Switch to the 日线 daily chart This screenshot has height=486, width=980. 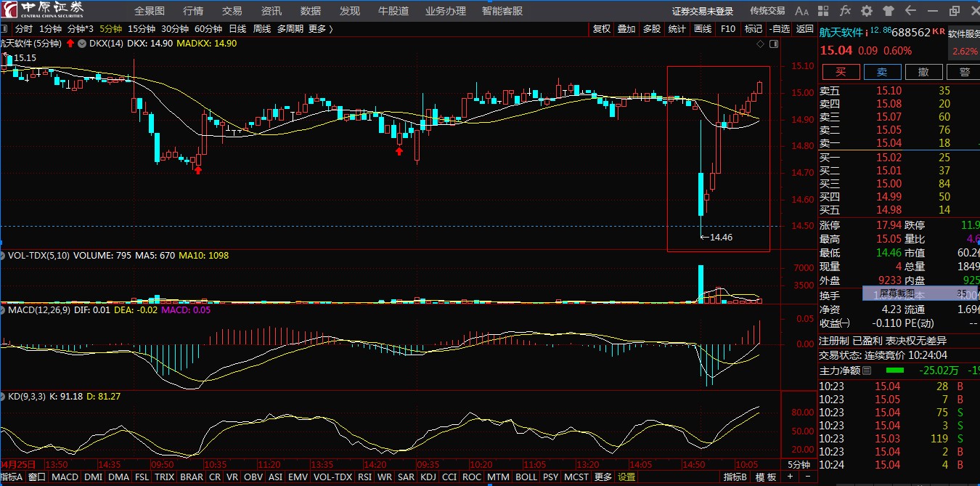point(237,29)
